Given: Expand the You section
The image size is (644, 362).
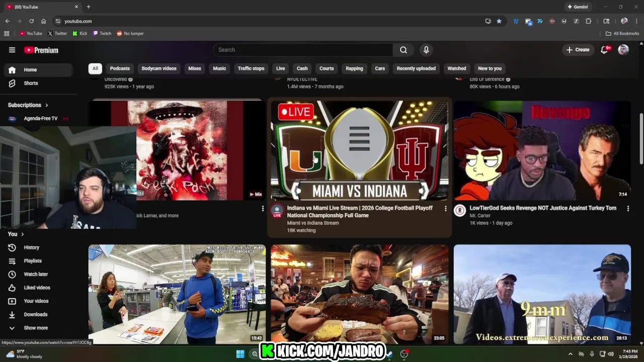Looking at the screenshot, I should [16, 234].
